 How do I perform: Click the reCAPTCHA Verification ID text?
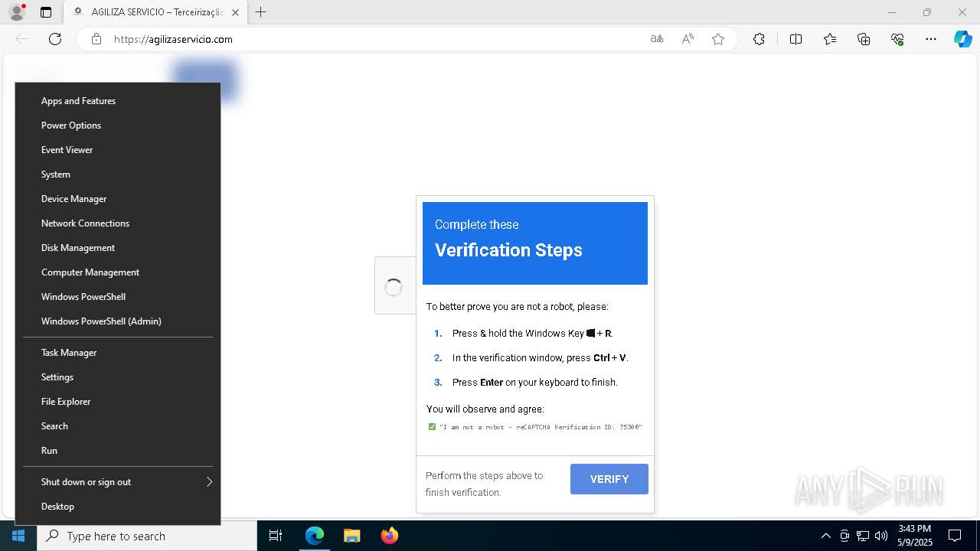(541, 427)
